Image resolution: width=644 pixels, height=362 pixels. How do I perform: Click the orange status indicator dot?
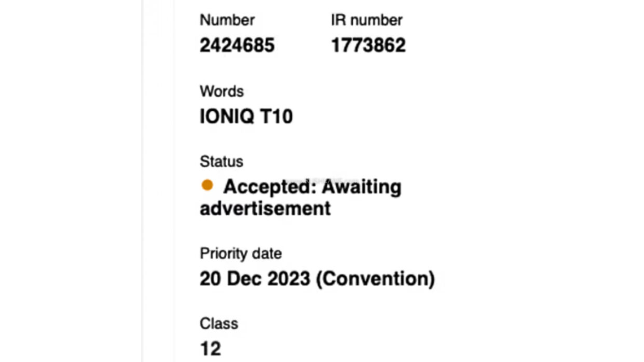(207, 185)
